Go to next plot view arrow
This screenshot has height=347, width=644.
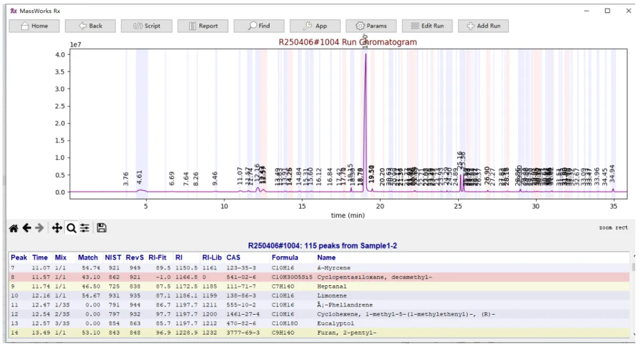pos(40,229)
